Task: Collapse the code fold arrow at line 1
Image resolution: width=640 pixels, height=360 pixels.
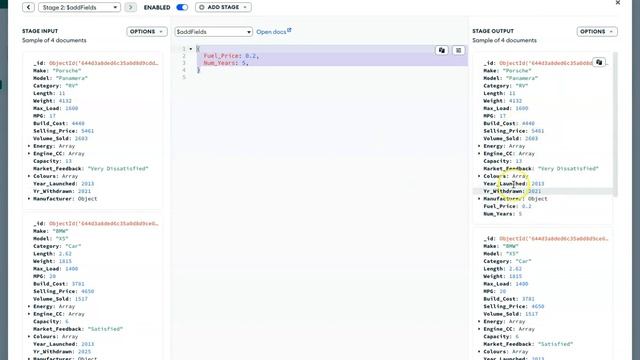Action: coord(191,49)
